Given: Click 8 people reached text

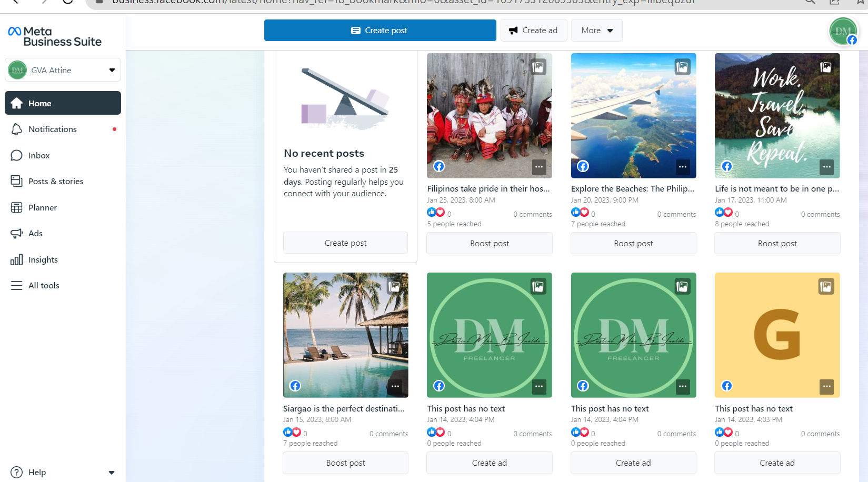Looking at the screenshot, I should [x=742, y=224].
